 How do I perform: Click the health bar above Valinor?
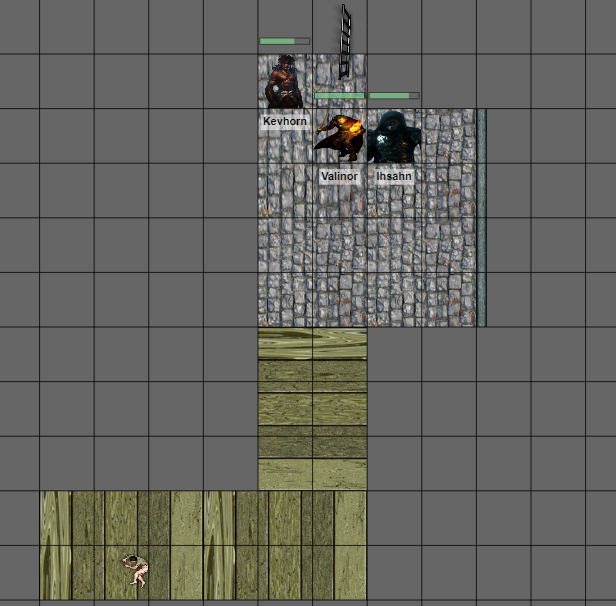339,95
